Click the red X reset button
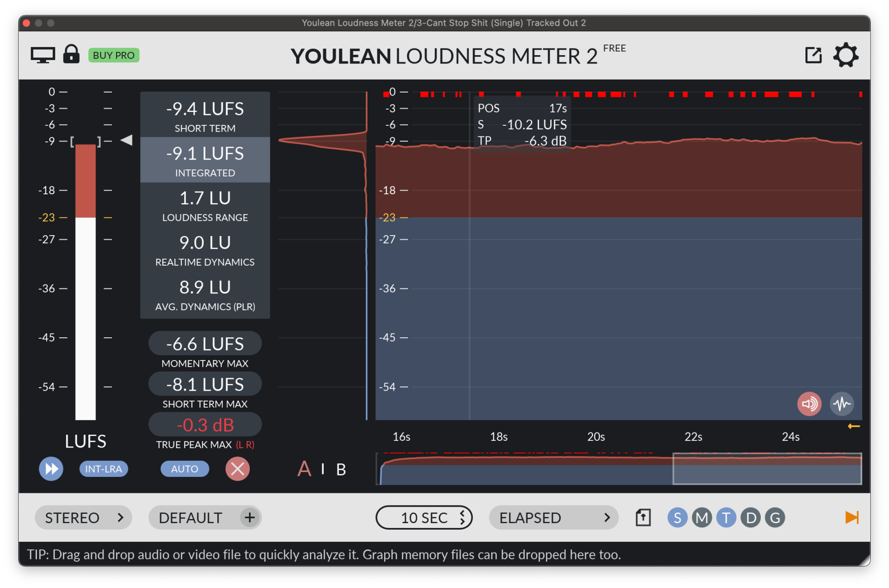The image size is (889, 588). [x=238, y=469]
